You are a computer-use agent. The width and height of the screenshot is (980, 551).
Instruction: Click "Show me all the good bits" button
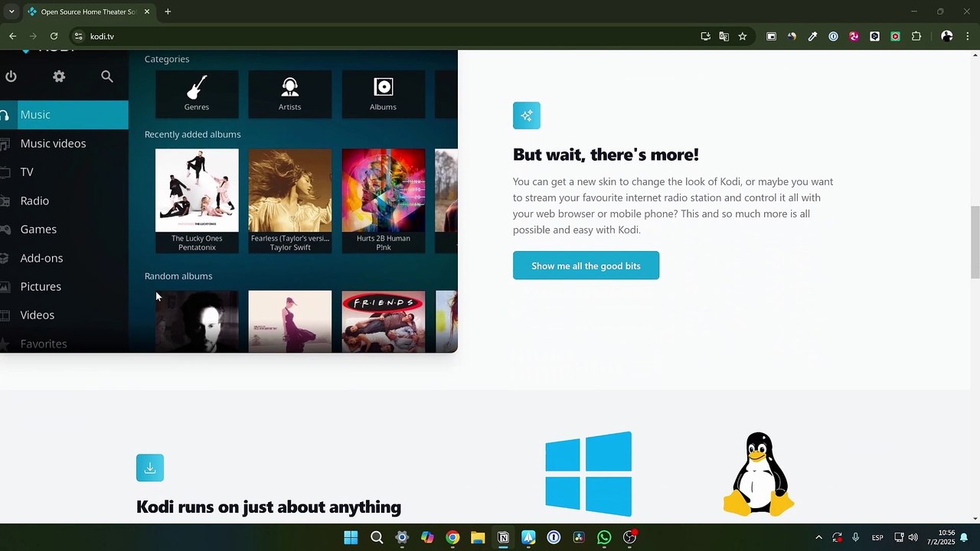586,266
